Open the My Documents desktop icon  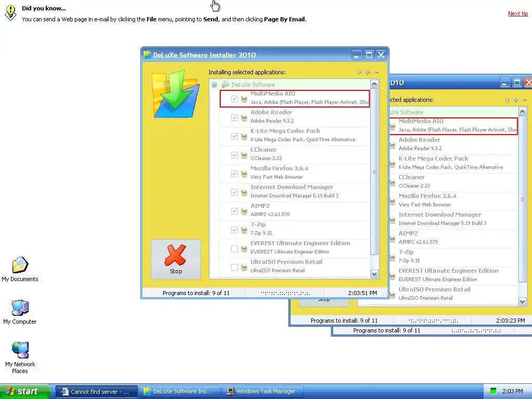pyautogui.click(x=20, y=265)
